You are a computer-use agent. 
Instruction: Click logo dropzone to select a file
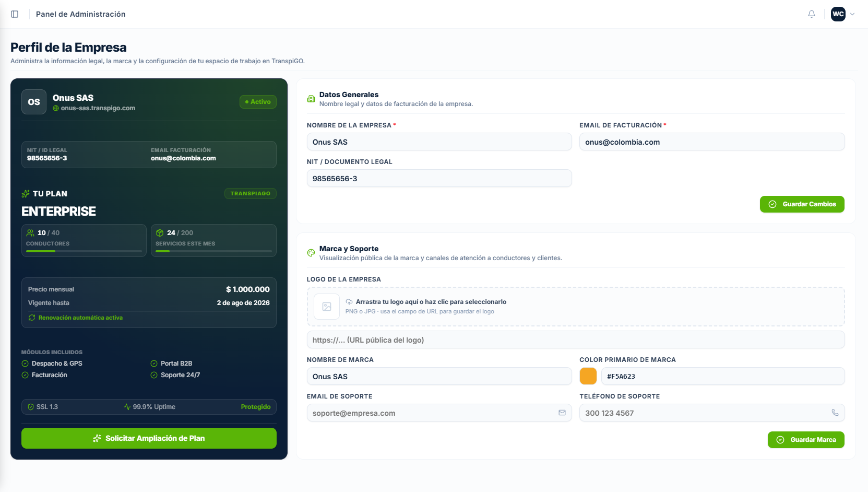576,307
